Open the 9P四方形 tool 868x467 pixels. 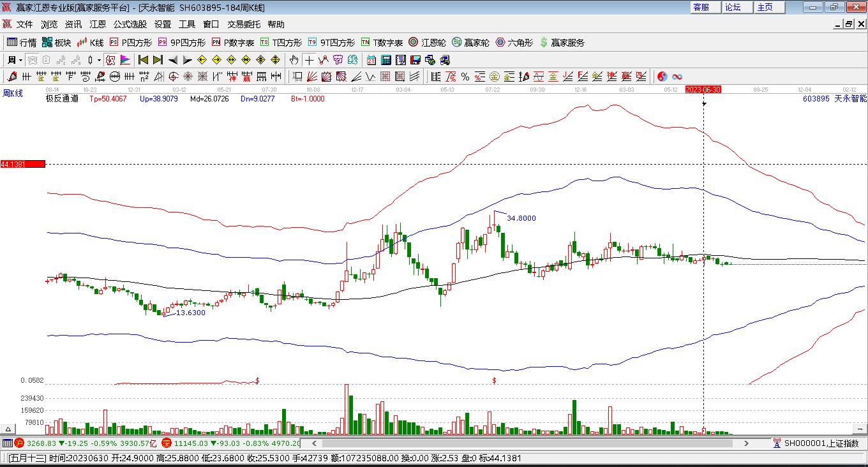click(182, 43)
